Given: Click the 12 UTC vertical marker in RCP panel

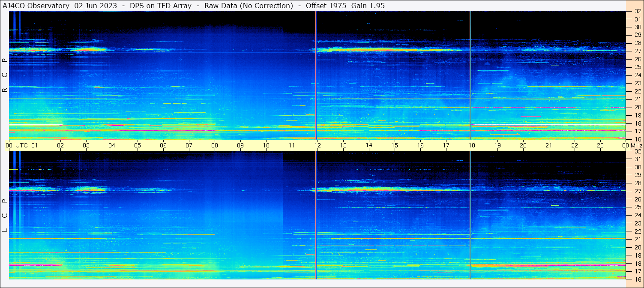Looking at the screenshot, I should pyautogui.click(x=316, y=75).
